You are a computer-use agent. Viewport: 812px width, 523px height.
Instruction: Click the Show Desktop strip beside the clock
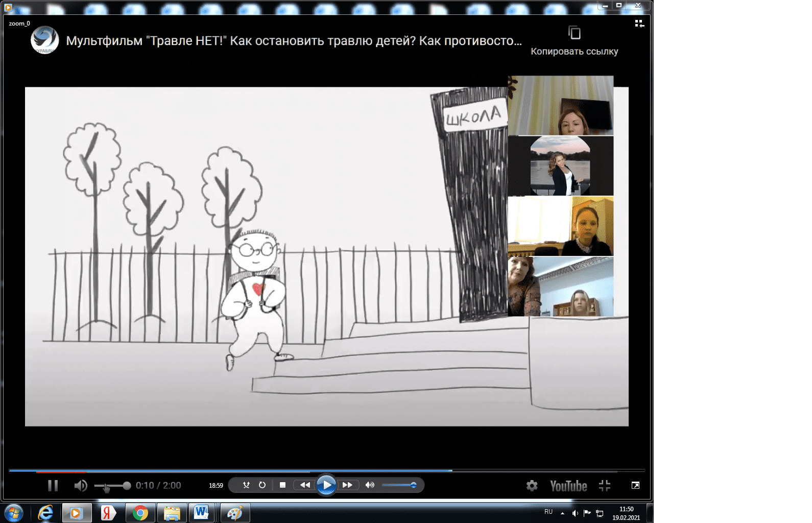pos(650,513)
